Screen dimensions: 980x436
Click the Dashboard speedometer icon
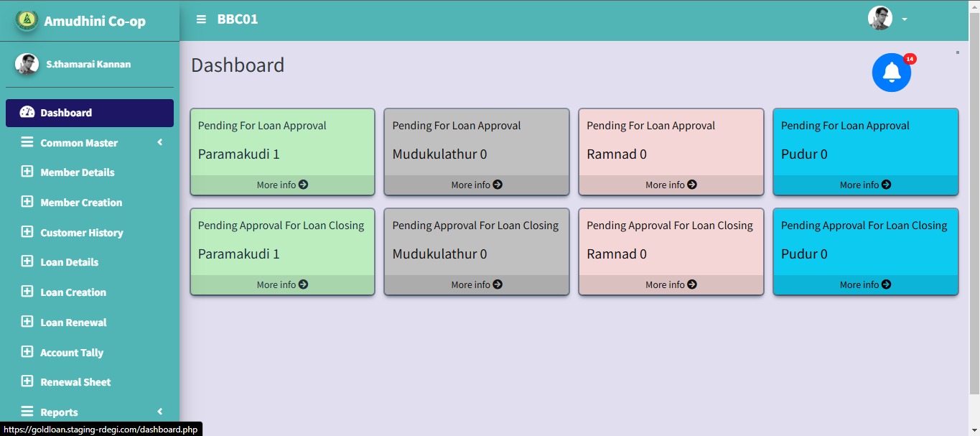click(27, 112)
